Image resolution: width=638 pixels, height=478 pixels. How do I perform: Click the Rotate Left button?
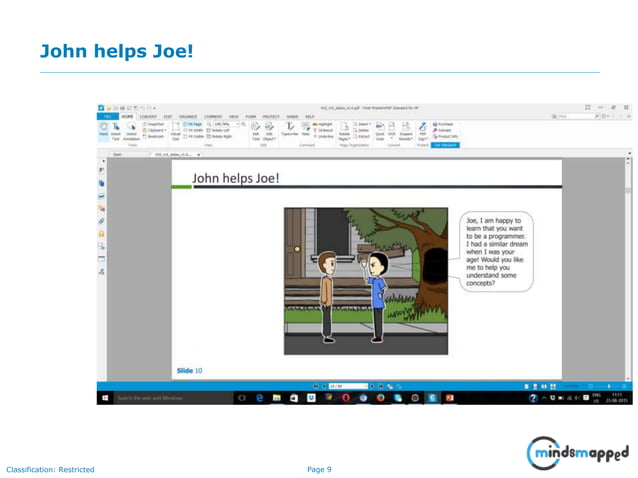click(x=218, y=130)
